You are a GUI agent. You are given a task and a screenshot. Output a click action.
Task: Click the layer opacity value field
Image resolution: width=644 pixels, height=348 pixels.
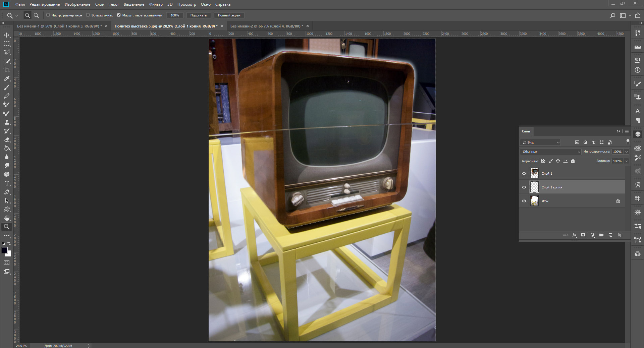click(618, 152)
